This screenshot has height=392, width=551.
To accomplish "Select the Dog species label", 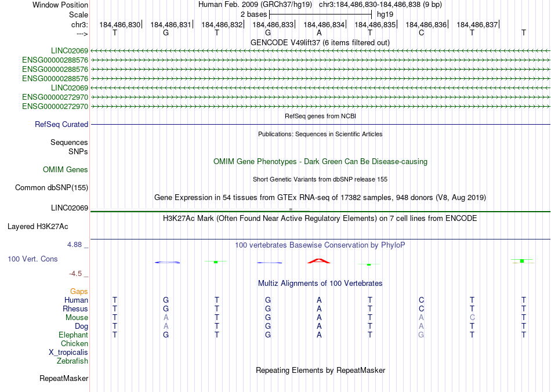I will [x=82, y=326].
